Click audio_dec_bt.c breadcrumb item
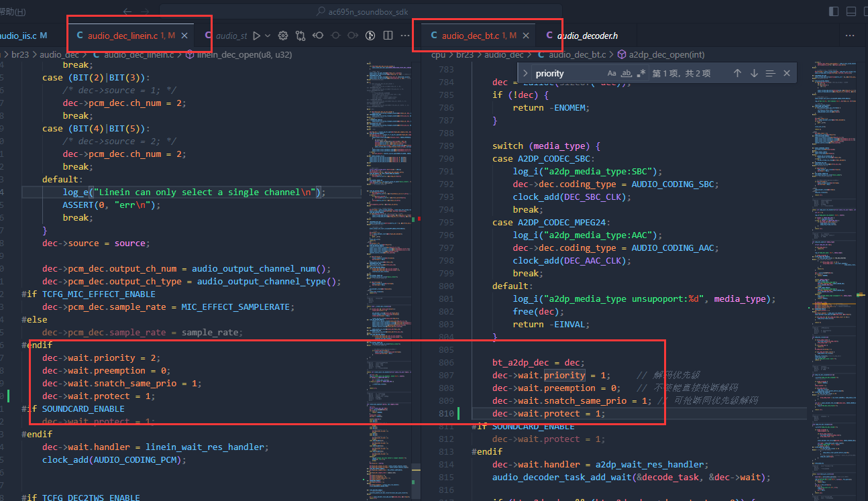This screenshot has height=501, width=868. [x=570, y=54]
